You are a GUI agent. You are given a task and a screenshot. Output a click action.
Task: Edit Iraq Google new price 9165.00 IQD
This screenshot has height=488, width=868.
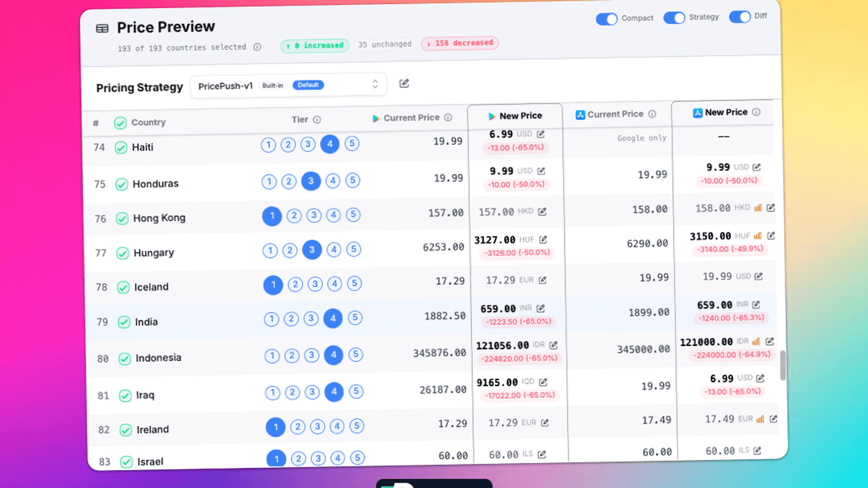click(543, 382)
